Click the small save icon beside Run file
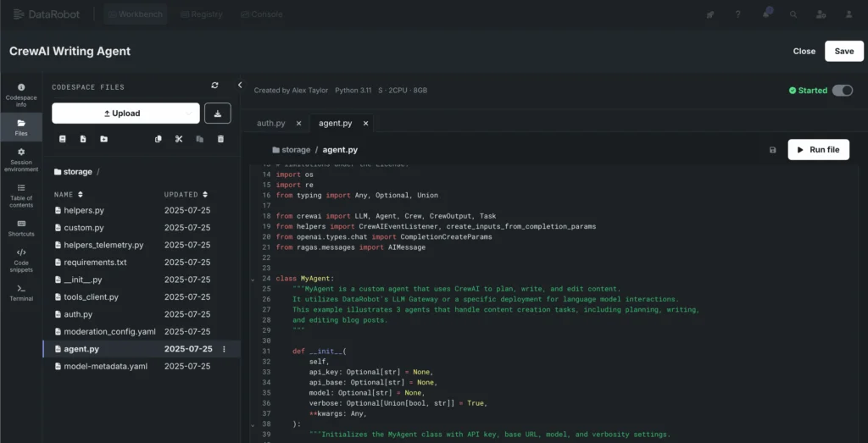Image resolution: width=868 pixels, height=443 pixels. pos(772,150)
